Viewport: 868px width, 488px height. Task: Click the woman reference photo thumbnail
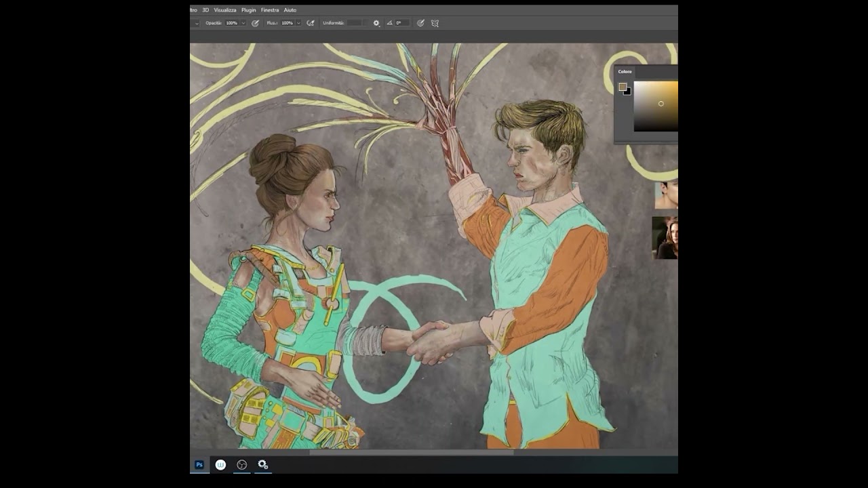665,238
